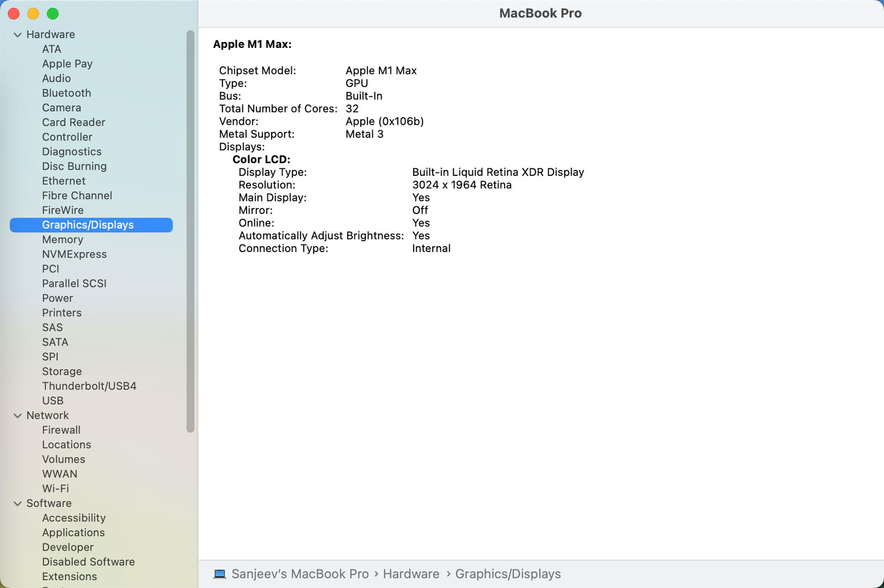Click the Type value GPU
Screen dimensions: 884x588
click(x=357, y=84)
